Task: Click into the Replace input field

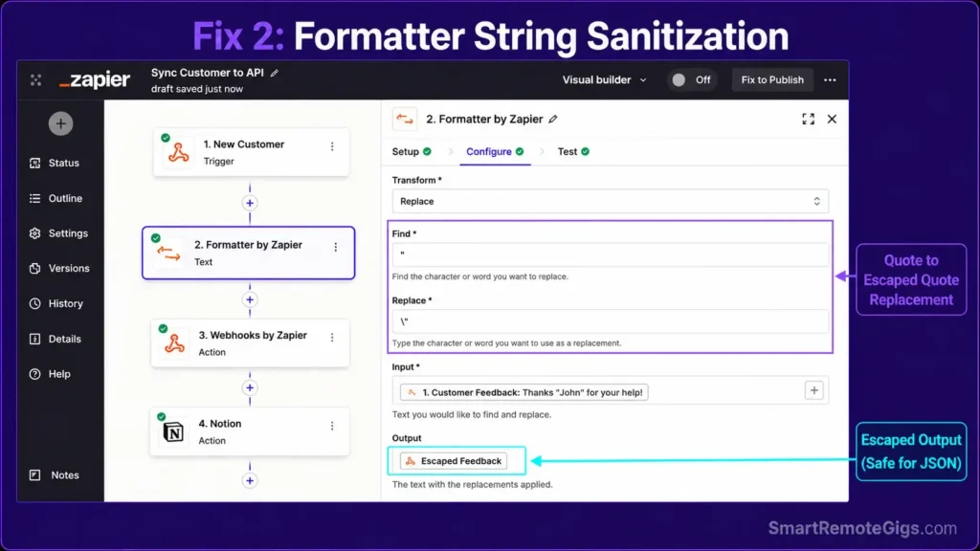Action: click(610, 321)
